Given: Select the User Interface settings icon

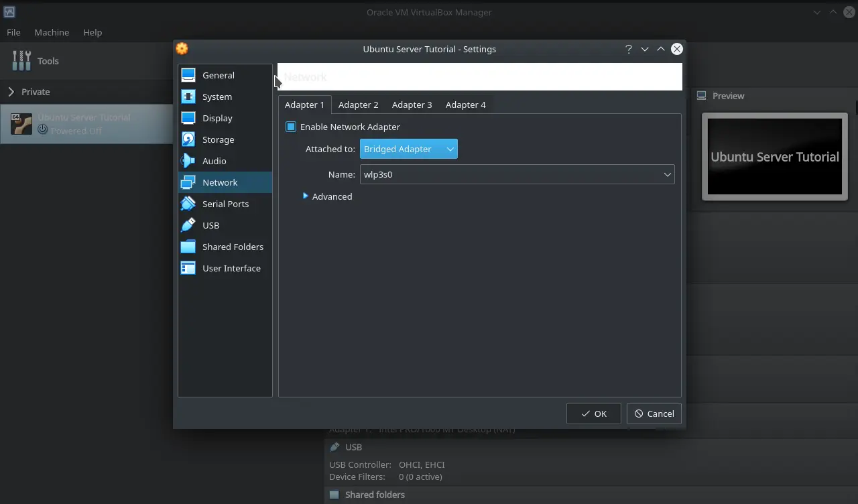Looking at the screenshot, I should point(188,268).
